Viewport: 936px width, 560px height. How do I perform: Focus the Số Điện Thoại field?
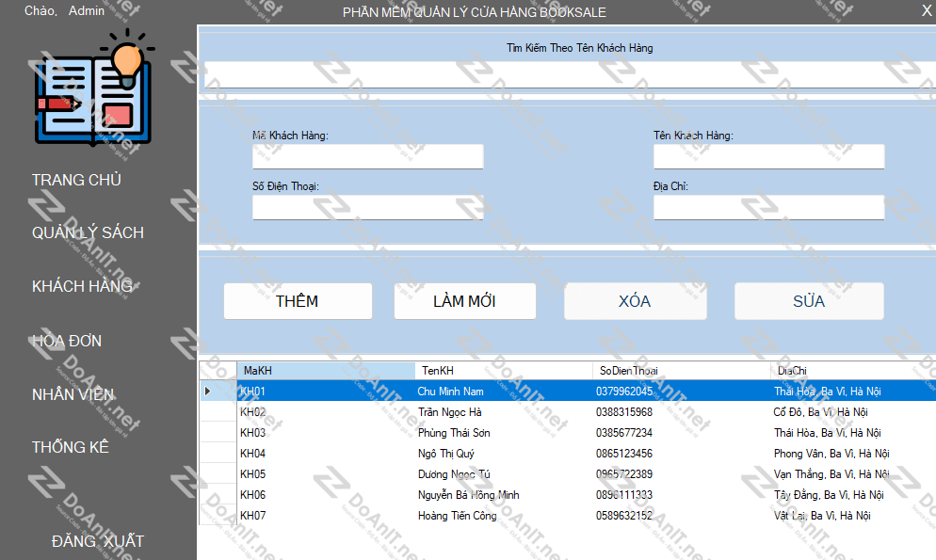[x=367, y=208]
